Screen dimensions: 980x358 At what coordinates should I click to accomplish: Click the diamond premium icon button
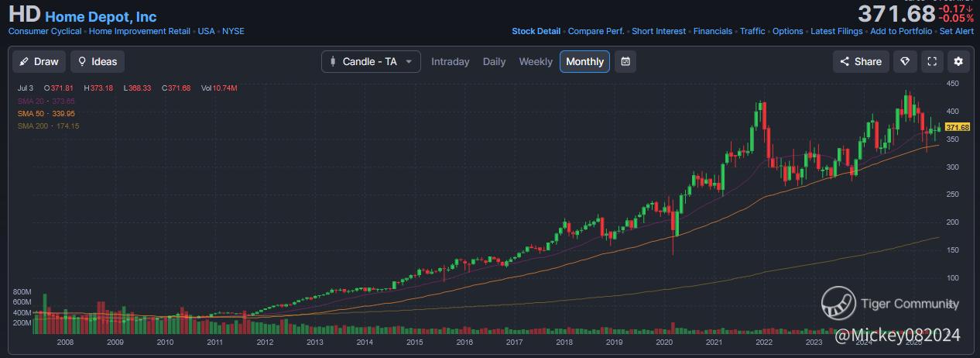click(x=904, y=61)
